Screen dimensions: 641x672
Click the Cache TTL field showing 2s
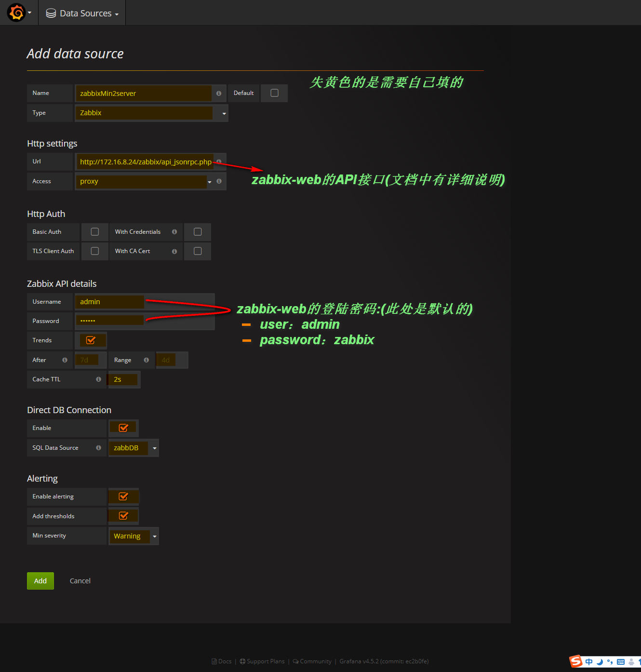click(x=123, y=380)
